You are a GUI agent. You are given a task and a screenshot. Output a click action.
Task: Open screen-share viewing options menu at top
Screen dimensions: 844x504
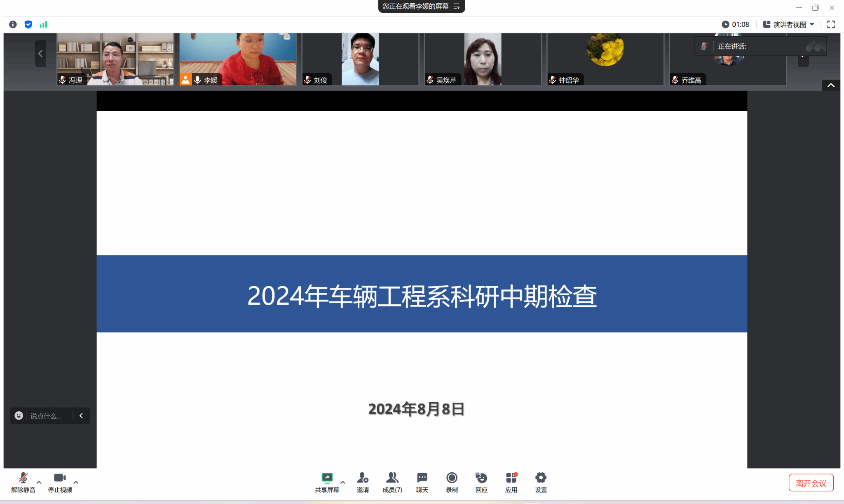click(456, 6)
